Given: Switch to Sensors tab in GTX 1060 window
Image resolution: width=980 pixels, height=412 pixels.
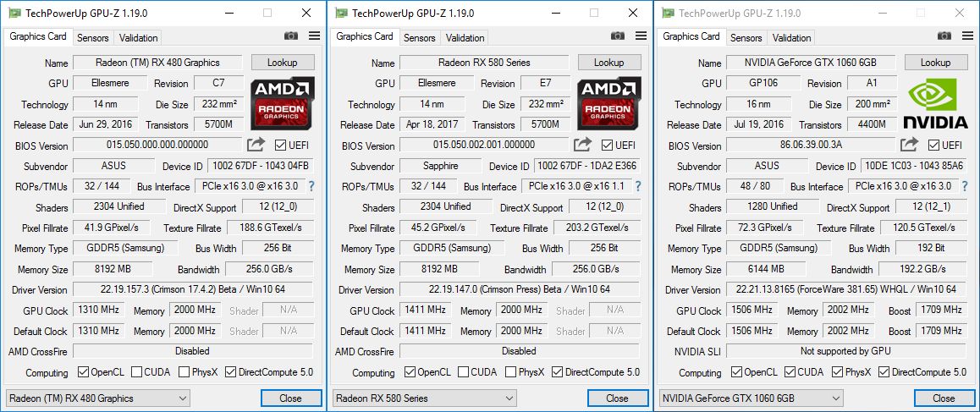Looking at the screenshot, I should pyautogui.click(x=746, y=37).
